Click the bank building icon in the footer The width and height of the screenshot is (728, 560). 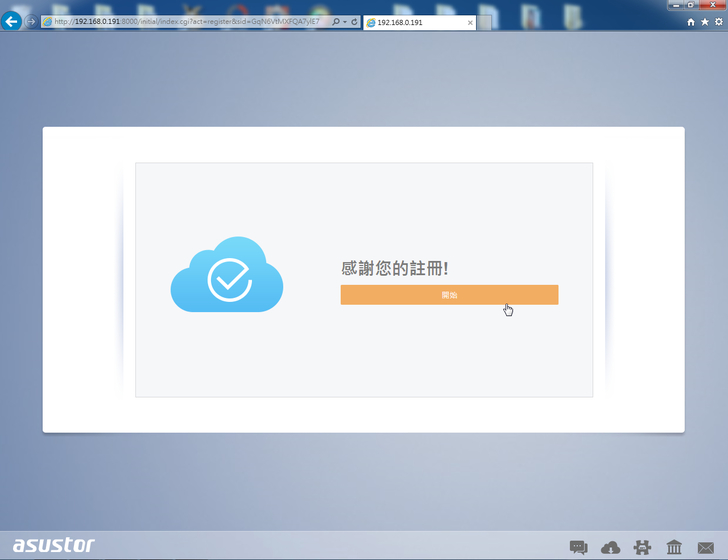coord(674,547)
